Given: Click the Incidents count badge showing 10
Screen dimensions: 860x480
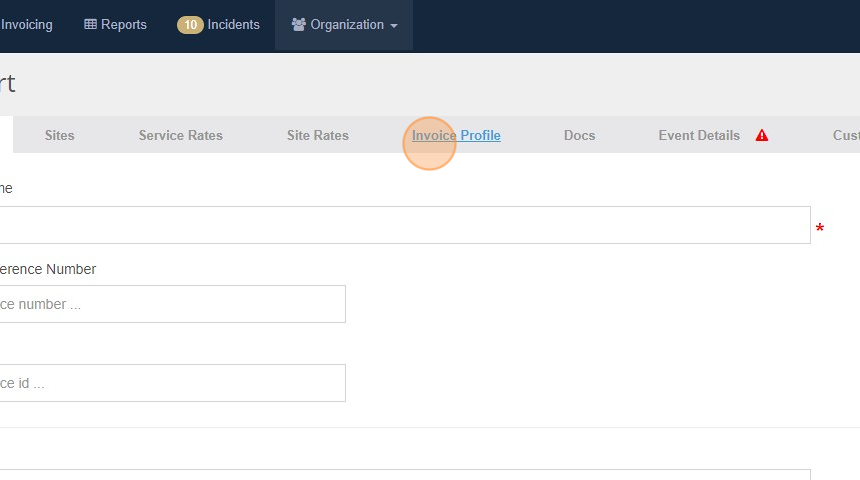Looking at the screenshot, I should pos(190,25).
